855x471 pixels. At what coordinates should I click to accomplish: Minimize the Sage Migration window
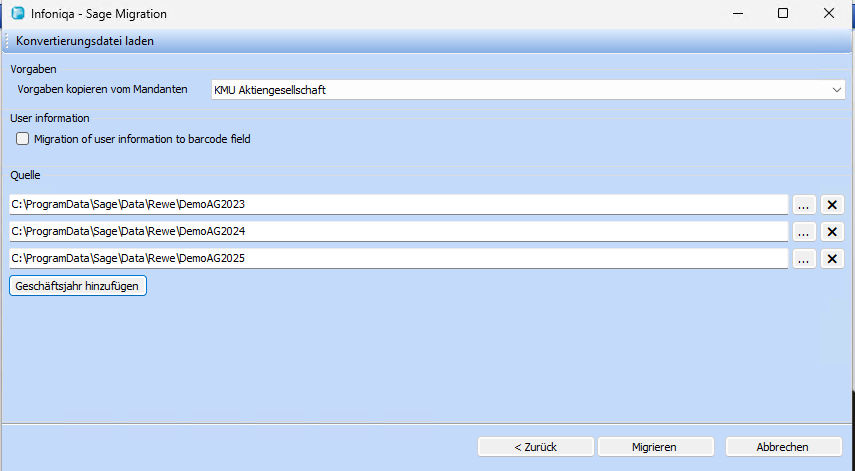pos(737,14)
